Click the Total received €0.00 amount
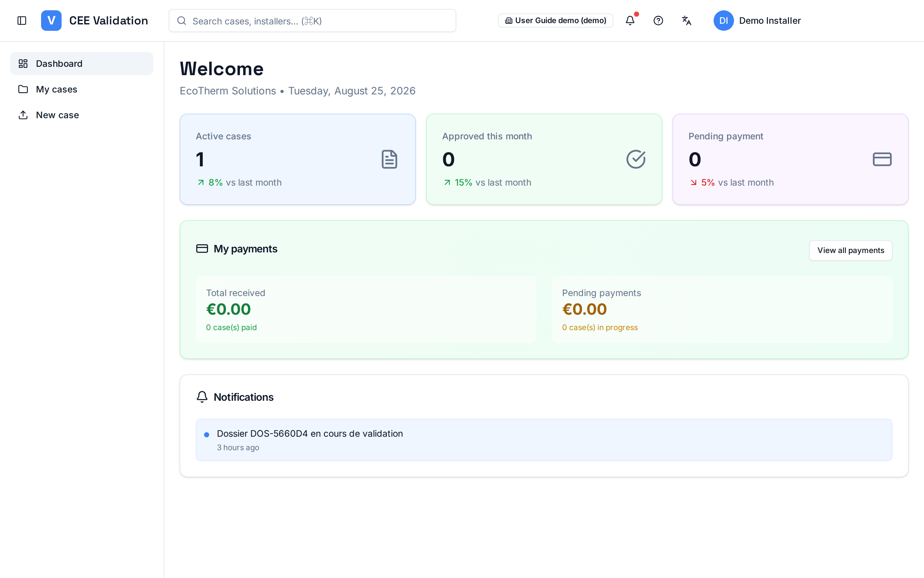The width and height of the screenshot is (924, 578). [x=228, y=309]
